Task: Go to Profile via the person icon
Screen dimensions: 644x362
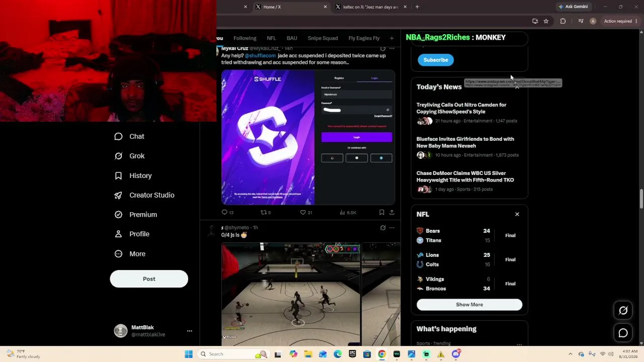Action: pos(118,234)
